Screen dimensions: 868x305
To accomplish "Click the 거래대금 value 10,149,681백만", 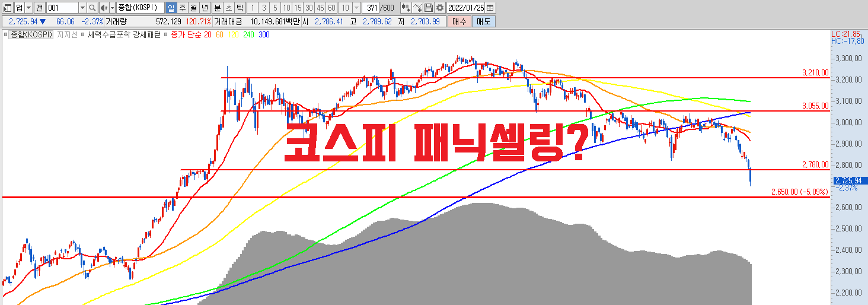I will click(276, 21).
